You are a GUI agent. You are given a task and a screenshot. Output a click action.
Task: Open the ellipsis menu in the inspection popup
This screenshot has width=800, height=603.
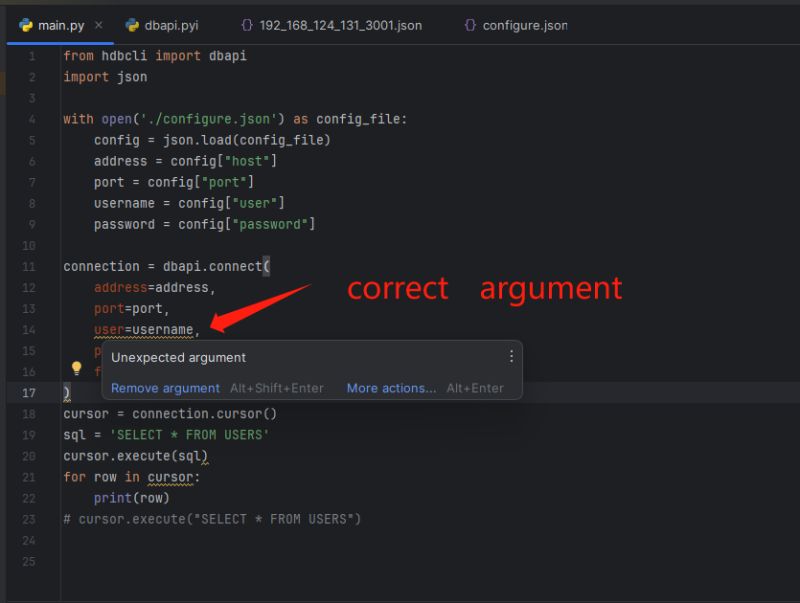511,356
